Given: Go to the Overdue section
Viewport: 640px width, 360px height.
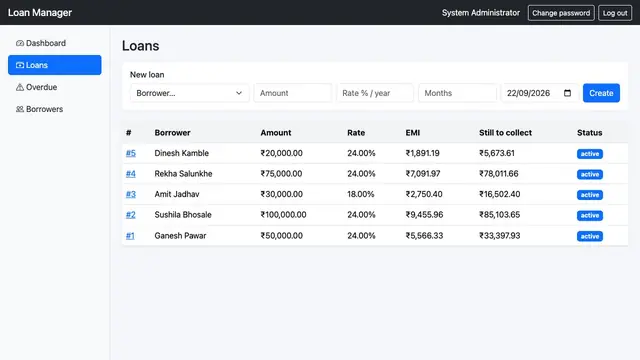Looking at the screenshot, I should pos(55,87).
